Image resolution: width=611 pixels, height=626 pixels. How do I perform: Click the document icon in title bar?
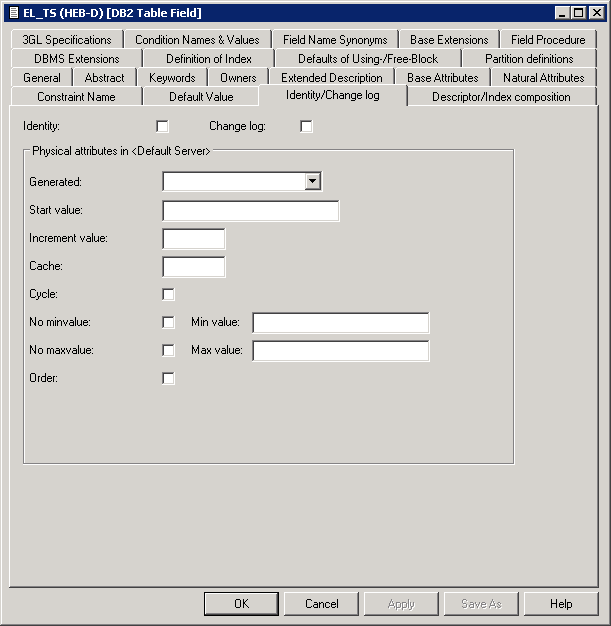click(x=13, y=13)
